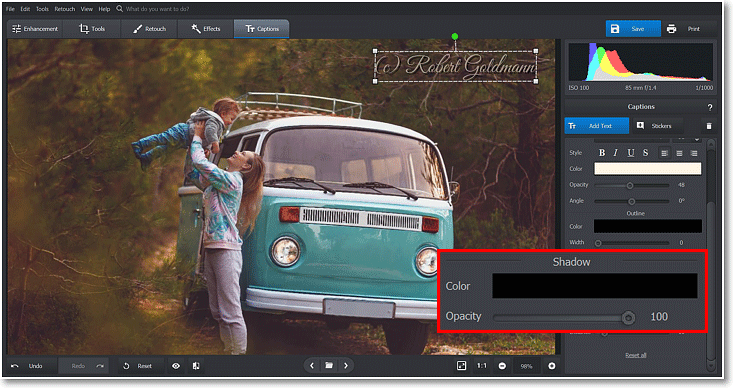Select the Robert Goldmann caption text box

click(455, 66)
